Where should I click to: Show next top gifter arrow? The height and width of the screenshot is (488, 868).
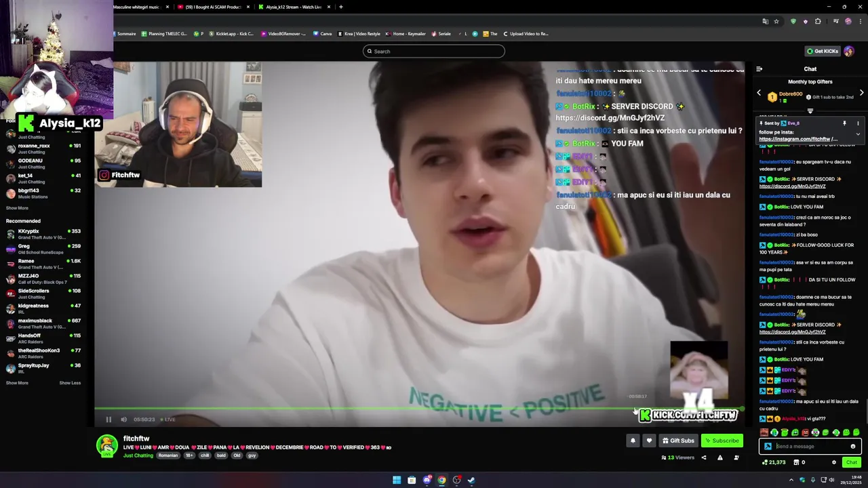click(x=861, y=93)
